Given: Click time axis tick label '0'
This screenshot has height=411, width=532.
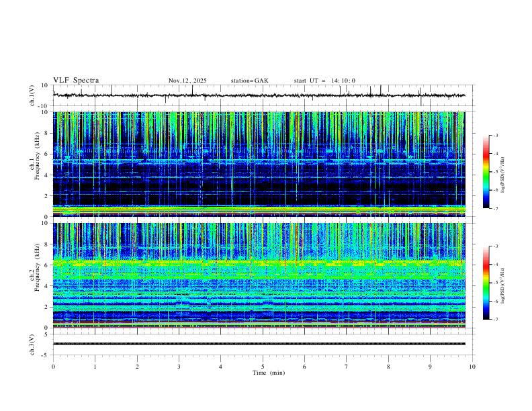Looking at the screenshot, I should click(x=53, y=367).
